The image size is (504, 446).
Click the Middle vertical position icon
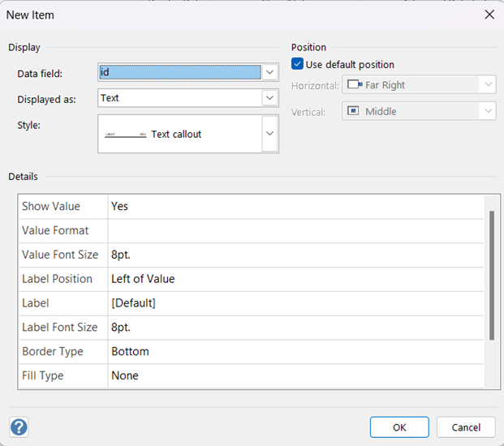355,111
